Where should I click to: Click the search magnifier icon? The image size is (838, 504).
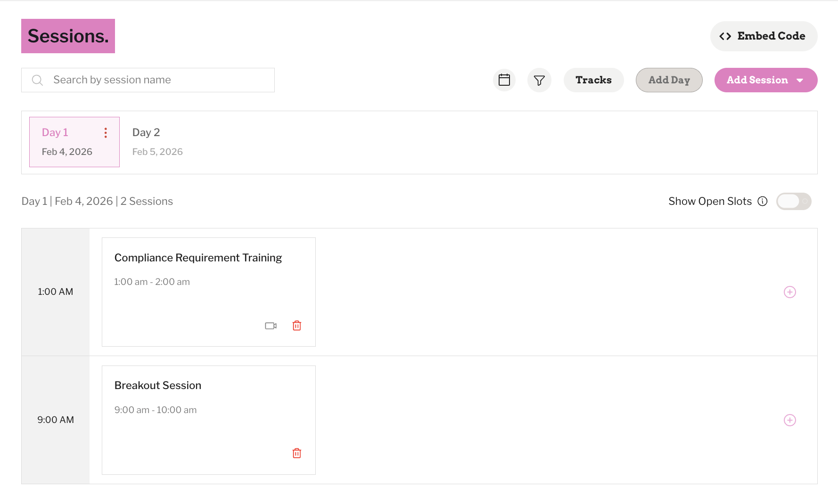point(37,80)
